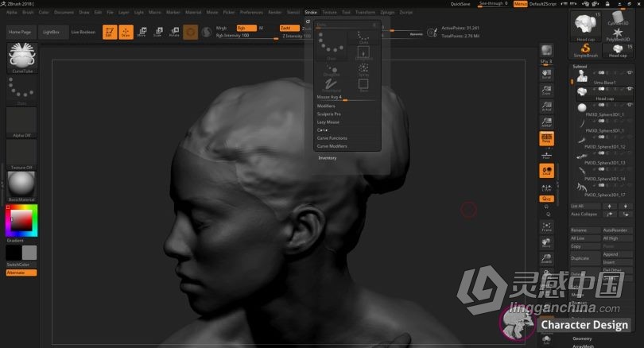644x348 pixels.
Task: Expand Inventory section in Stroke menu
Action: [x=328, y=158]
